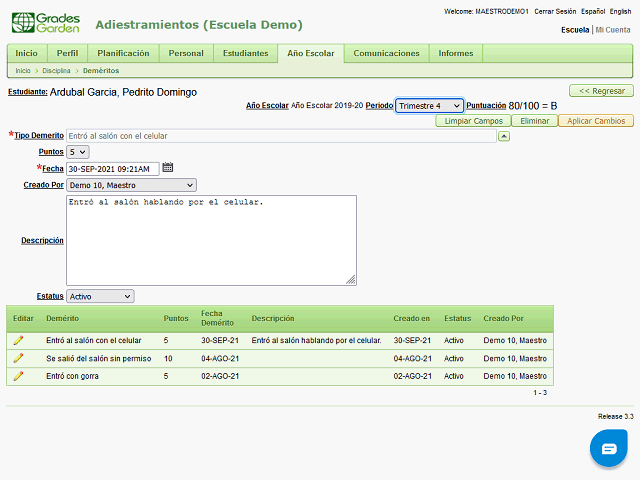Open the Periodo dropdown showing Trimestre 4

429,105
